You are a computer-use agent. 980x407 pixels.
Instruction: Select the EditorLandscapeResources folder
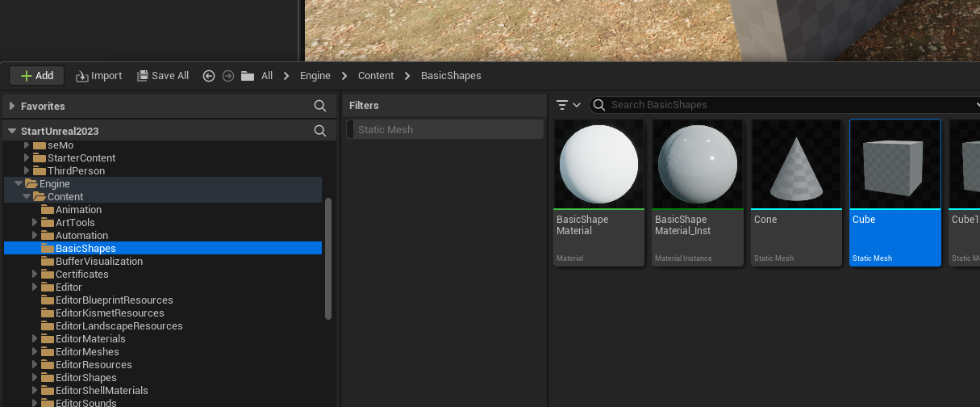119,326
